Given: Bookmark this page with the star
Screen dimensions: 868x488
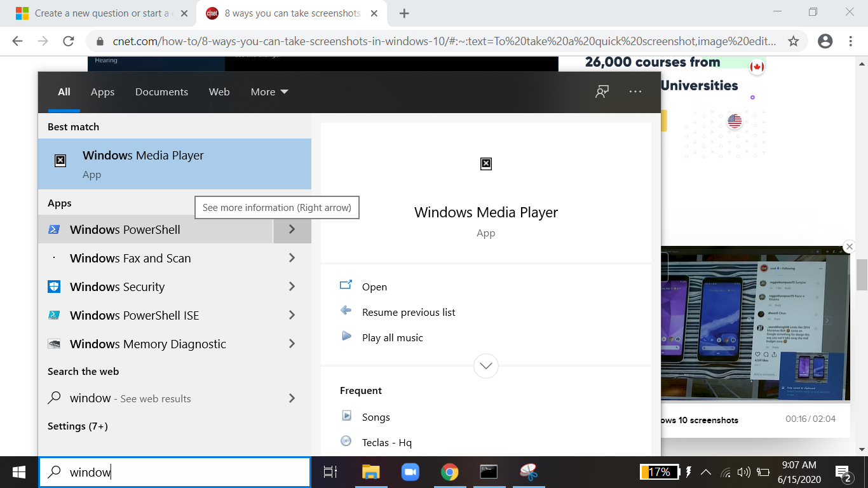Looking at the screenshot, I should click(793, 41).
